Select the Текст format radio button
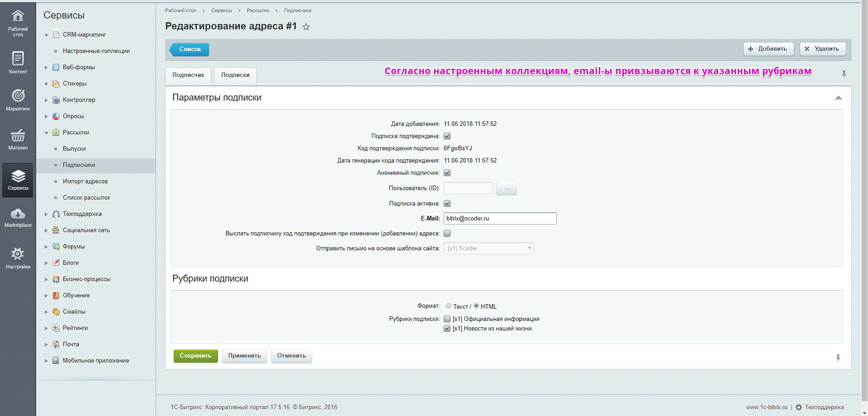The height and width of the screenshot is (416, 868). pyautogui.click(x=448, y=306)
